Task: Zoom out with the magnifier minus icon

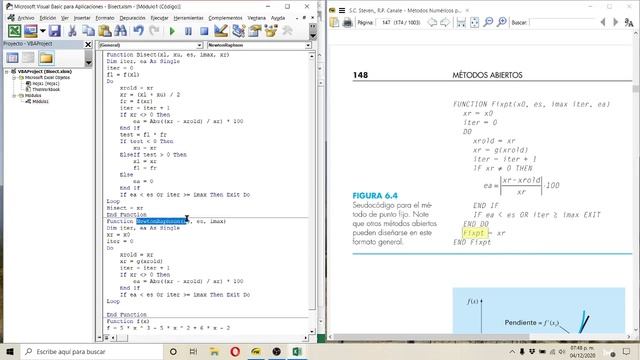Action: 488,23
